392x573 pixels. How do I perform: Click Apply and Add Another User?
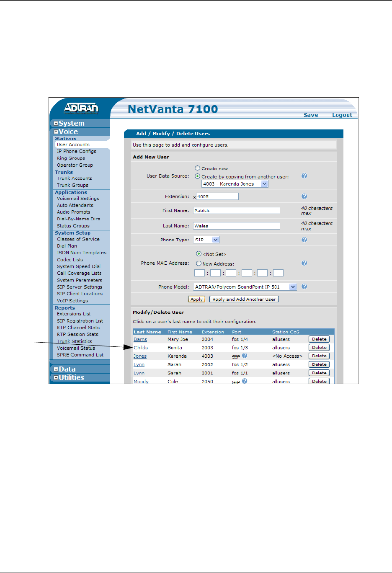244,299
